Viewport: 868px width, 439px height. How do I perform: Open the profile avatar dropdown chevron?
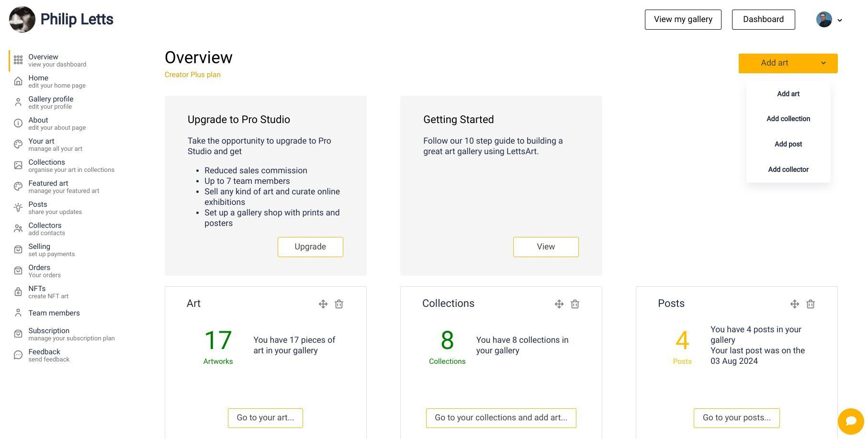(x=840, y=20)
